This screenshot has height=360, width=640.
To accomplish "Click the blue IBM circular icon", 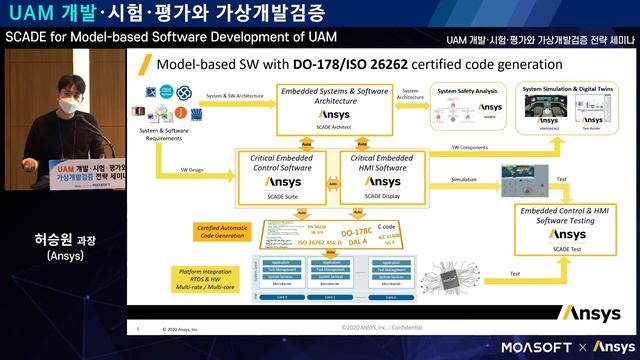I will click(x=167, y=92).
